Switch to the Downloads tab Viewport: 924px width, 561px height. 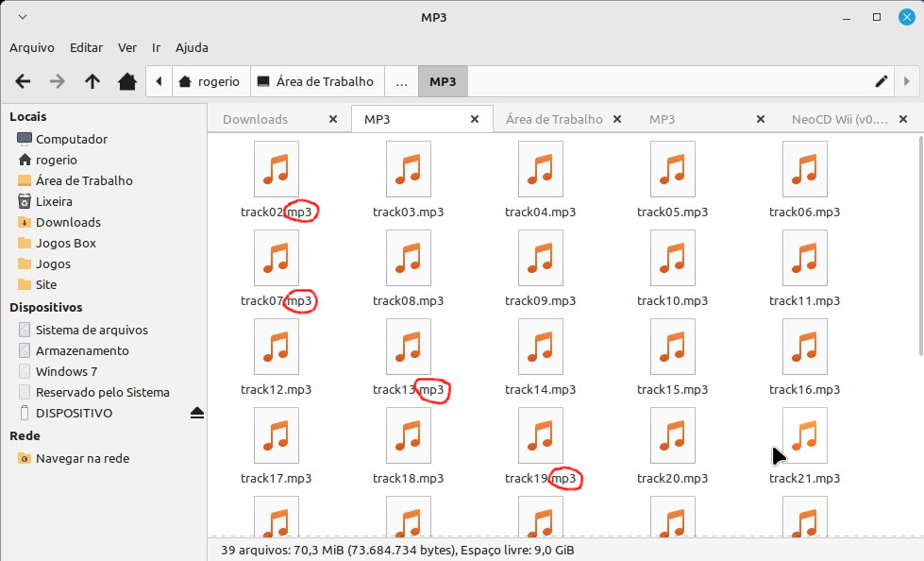[x=256, y=119]
